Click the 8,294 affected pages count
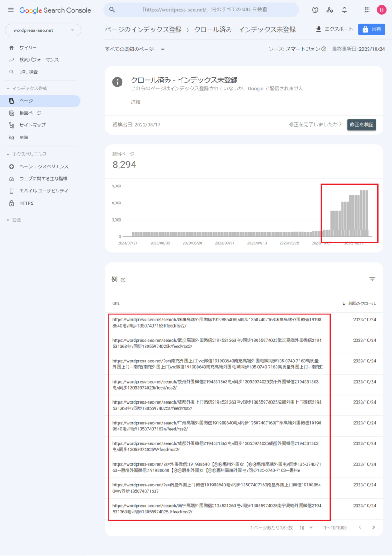The height and width of the screenshot is (556, 392). (x=124, y=165)
